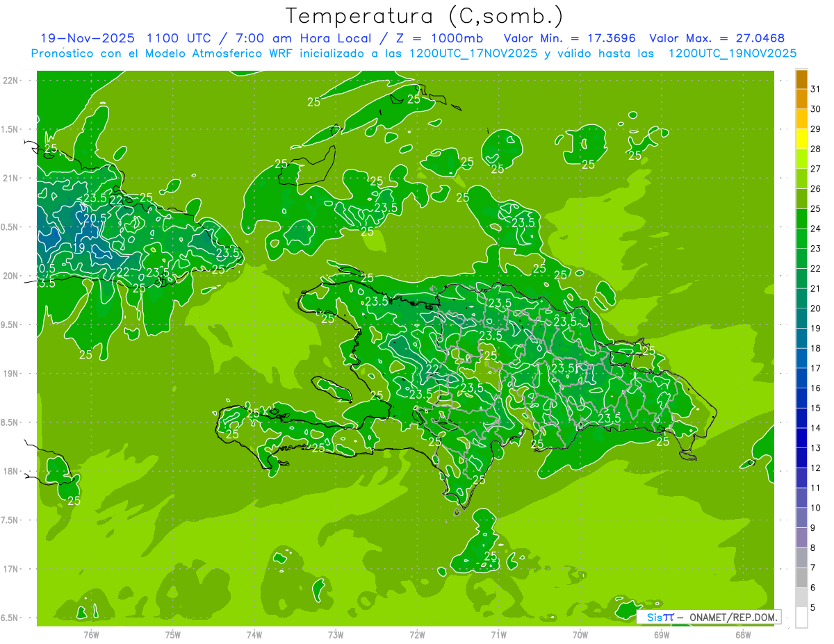Viewport: 834px width, 644px height.
Task: Click the legend swatch between 29 and 30
Action: point(801,119)
